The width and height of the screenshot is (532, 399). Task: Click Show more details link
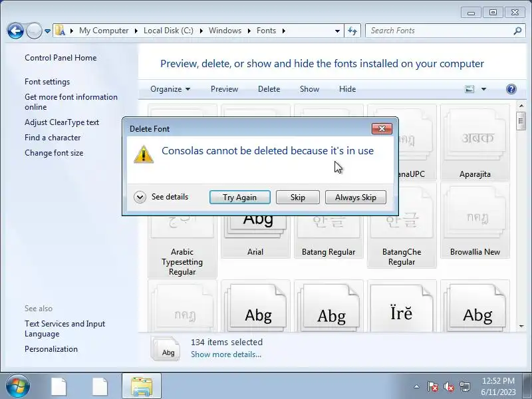click(x=226, y=354)
